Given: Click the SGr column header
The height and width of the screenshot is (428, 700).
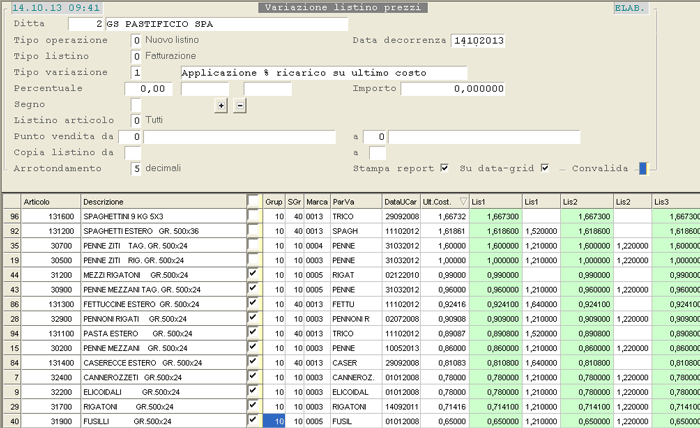Looking at the screenshot, I should pyautogui.click(x=295, y=202).
